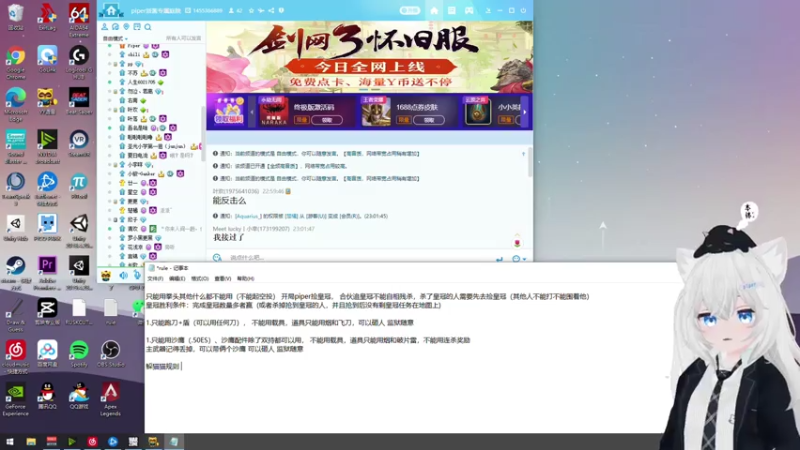Image resolution: width=800 pixels, height=450 pixels.
Task: Open Apex Legends desktop icon
Action: point(110,399)
